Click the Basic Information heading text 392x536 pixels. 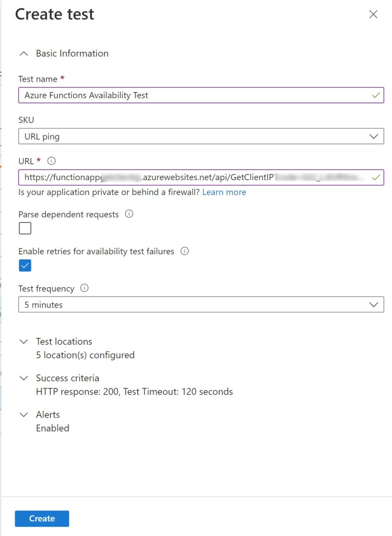tap(72, 53)
